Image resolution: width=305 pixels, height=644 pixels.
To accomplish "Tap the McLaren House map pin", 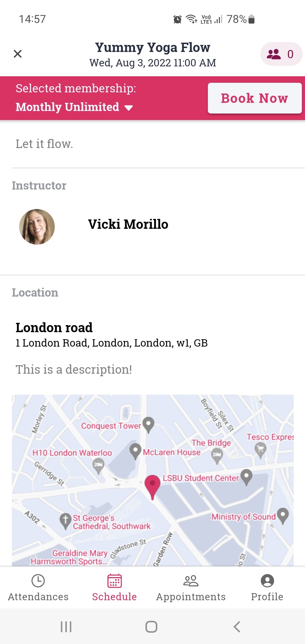I will click(135, 451).
